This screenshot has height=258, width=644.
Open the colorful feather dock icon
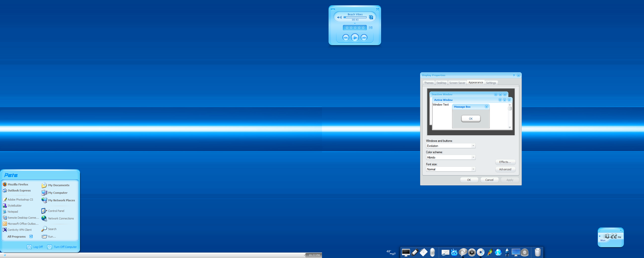490,252
